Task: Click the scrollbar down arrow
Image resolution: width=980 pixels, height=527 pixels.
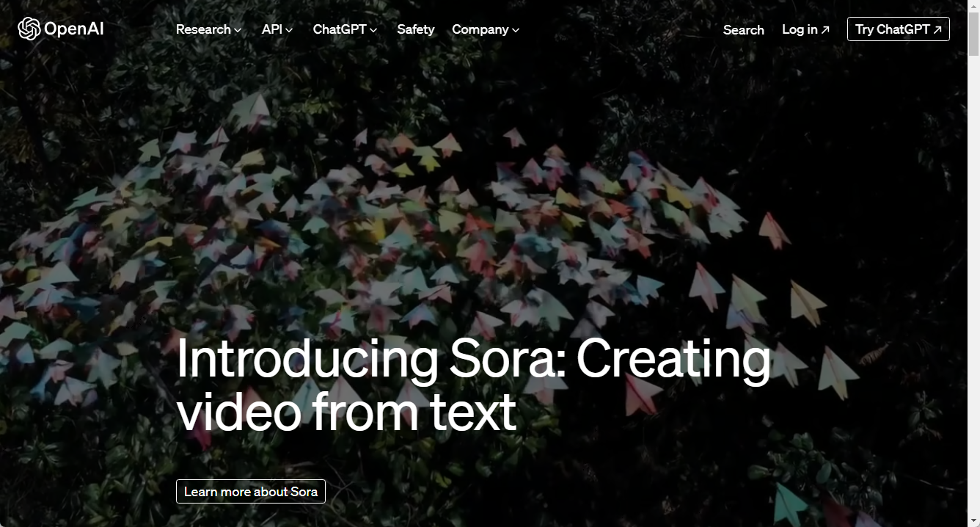Action: 973,520
